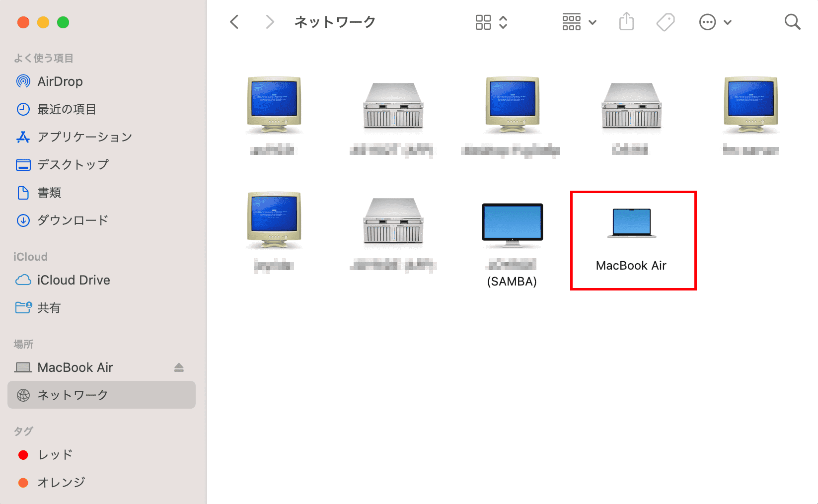Screen dimensions: 818x504
Task: Open the Search magnifier icon
Action: tap(792, 22)
